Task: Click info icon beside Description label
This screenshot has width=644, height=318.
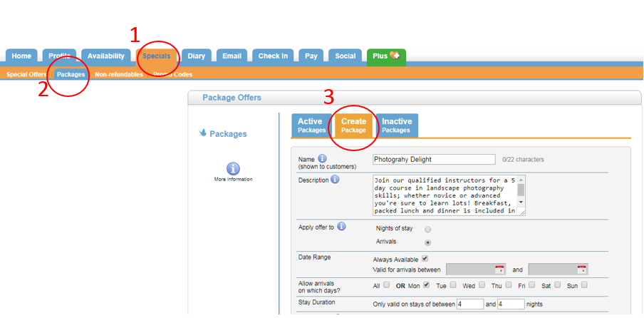Action: [335, 180]
